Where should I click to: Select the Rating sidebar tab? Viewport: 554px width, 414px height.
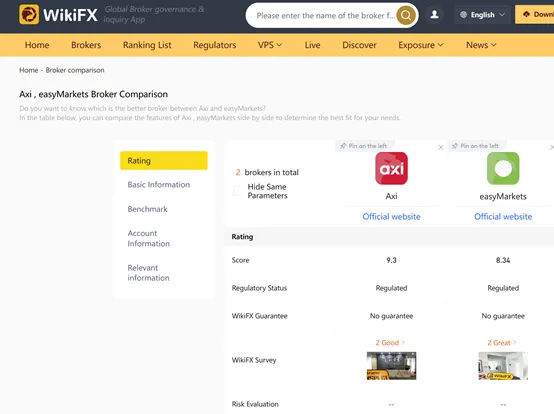coord(164,161)
